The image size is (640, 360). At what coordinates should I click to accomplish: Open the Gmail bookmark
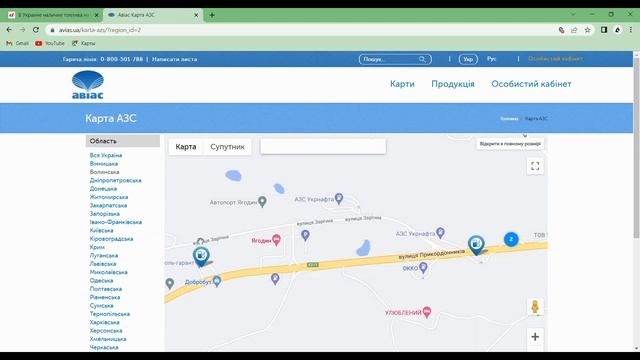(x=18, y=43)
